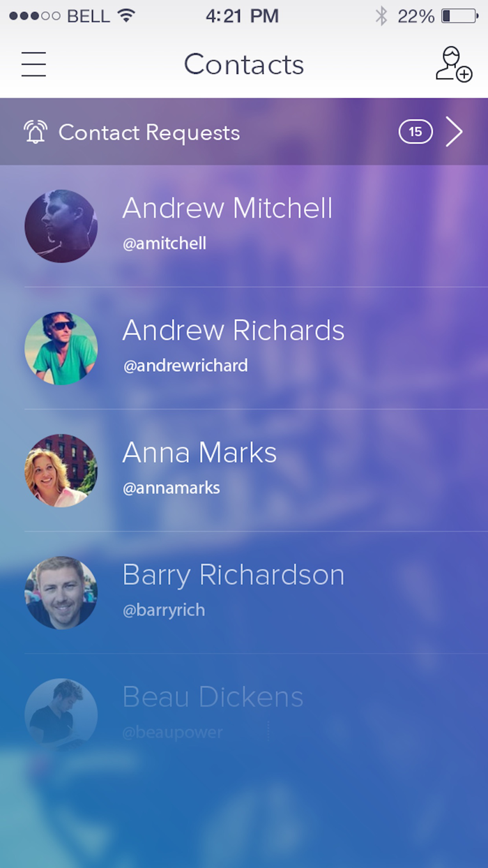
Task: Select contact name Andrew Richards
Action: point(234,330)
